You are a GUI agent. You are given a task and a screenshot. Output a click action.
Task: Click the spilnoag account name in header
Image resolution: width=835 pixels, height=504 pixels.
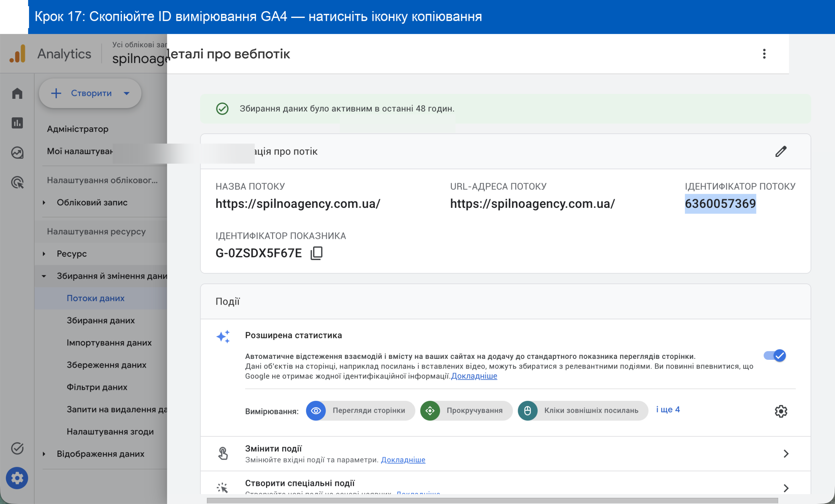click(140, 59)
